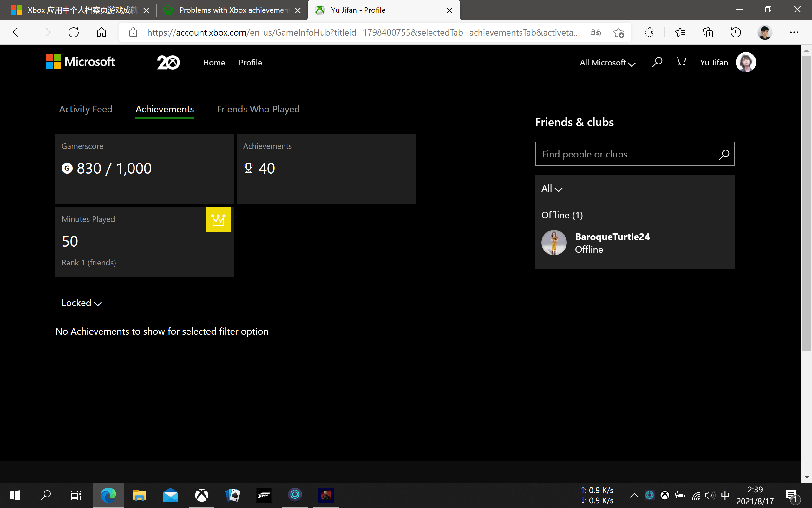Open Yu Jifan account avatar
812x508 pixels.
746,62
